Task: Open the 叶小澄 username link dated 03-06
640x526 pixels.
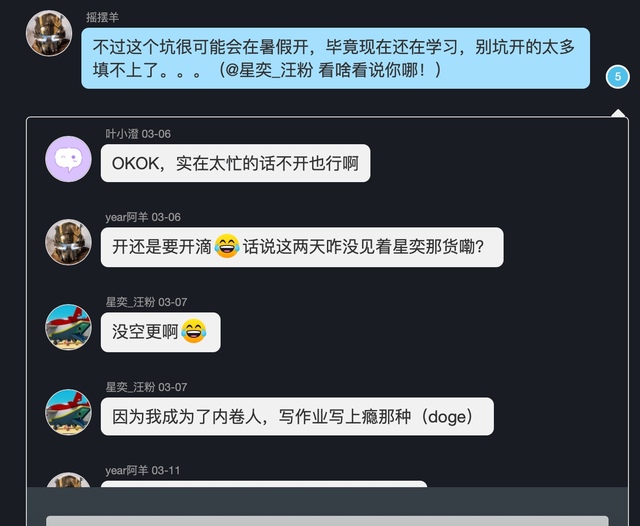Action: [122, 134]
